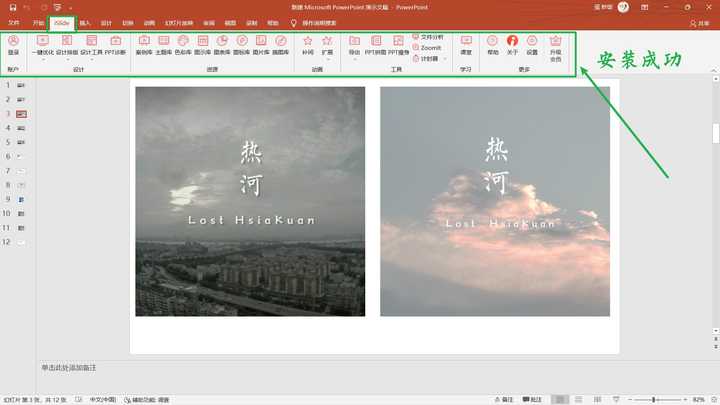
Task: Click the 82% zoom level
Action: tap(698, 399)
